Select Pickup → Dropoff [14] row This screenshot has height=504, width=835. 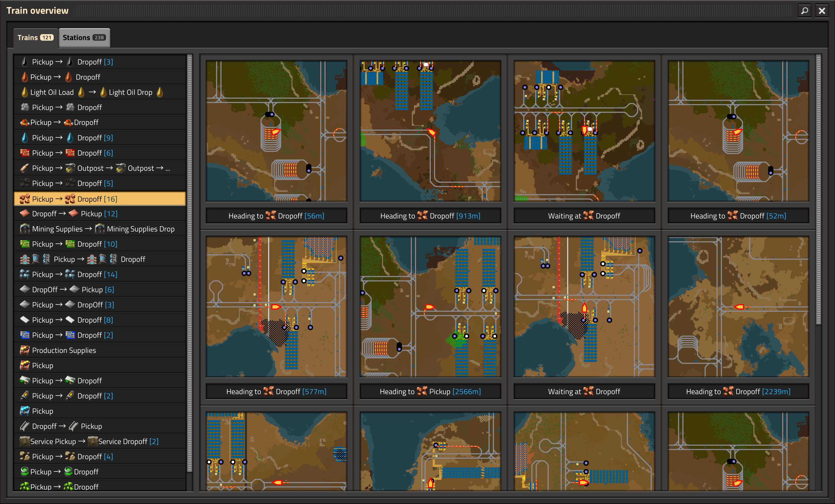pos(100,275)
